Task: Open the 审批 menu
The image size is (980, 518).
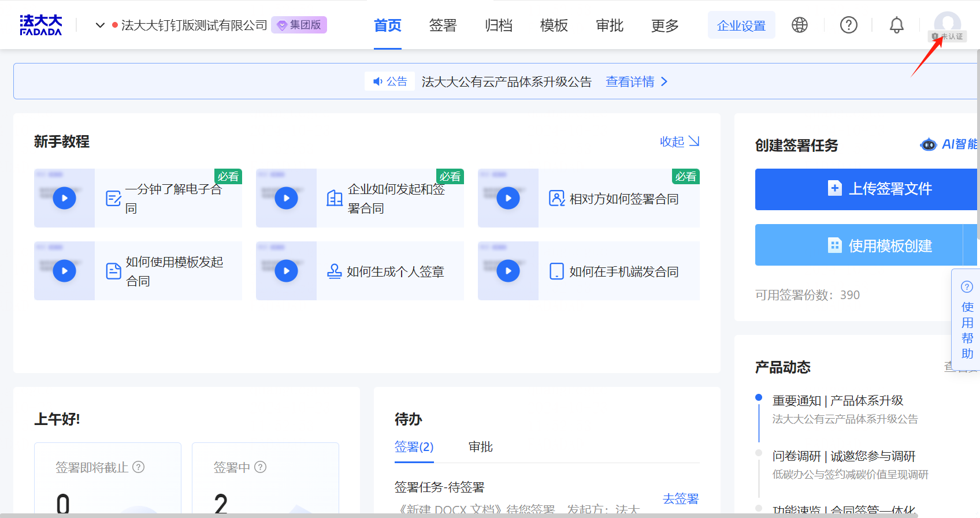Action: 609,25
